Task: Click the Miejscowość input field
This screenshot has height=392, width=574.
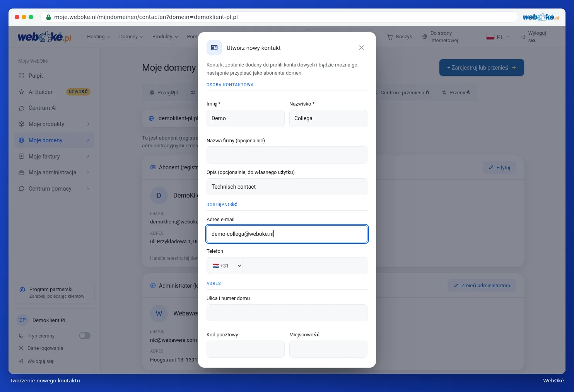Action: pyautogui.click(x=328, y=349)
